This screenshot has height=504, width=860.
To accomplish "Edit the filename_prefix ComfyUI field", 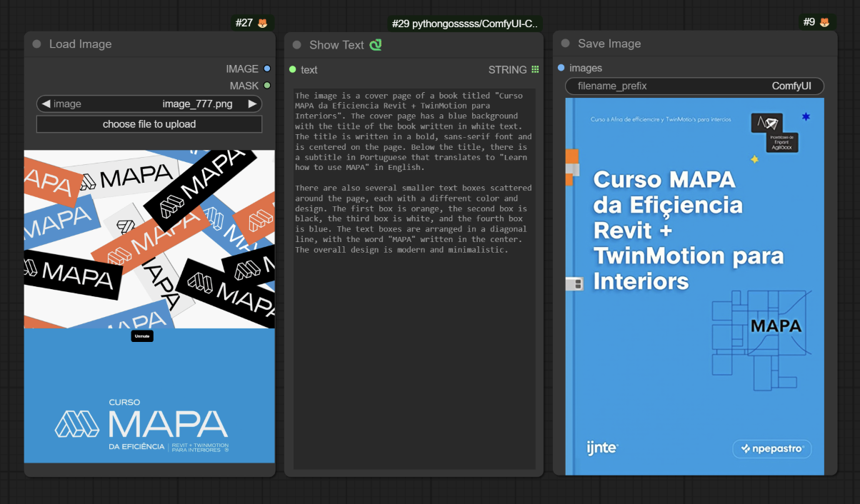I will pos(694,86).
